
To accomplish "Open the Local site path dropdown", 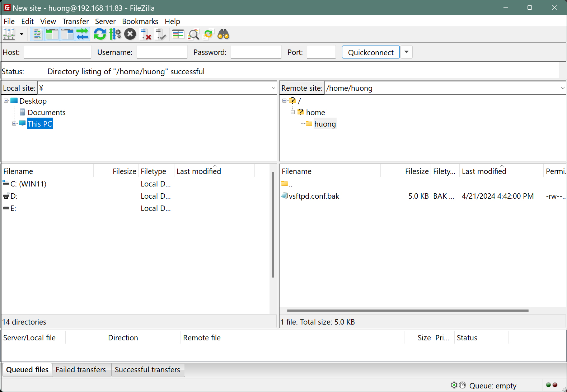I will click(x=273, y=88).
